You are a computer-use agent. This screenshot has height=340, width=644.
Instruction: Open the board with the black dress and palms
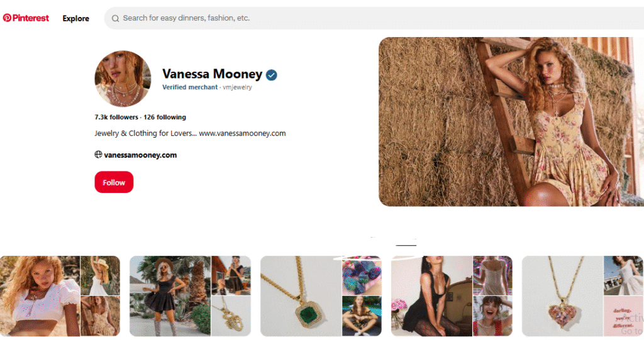click(x=190, y=296)
